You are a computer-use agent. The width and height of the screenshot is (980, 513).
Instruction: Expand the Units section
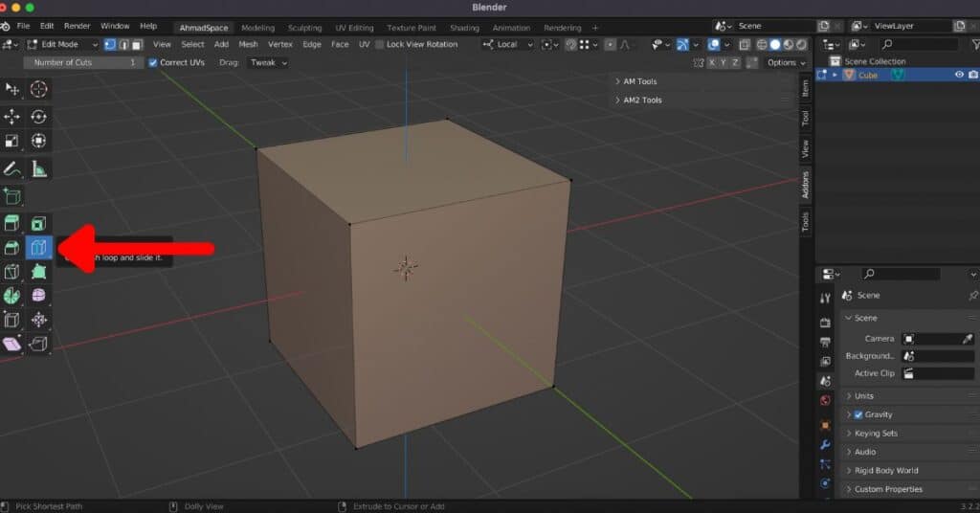[x=863, y=396]
